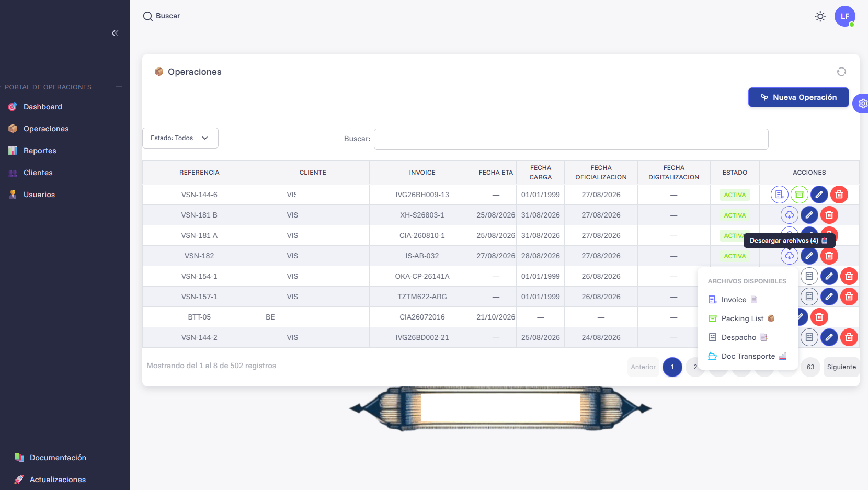Image resolution: width=868 pixels, height=490 pixels.
Task: Refresh the Operaciones table
Action: click(841, 72)
